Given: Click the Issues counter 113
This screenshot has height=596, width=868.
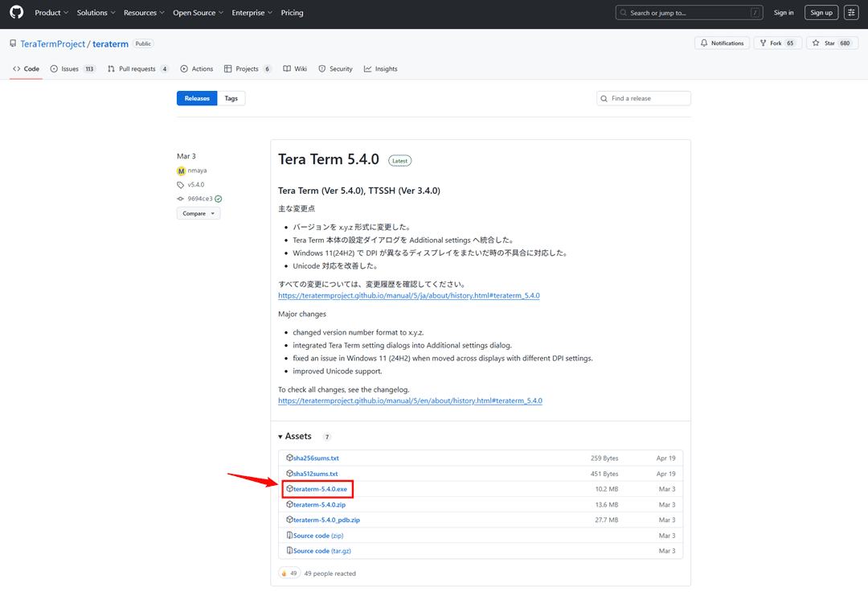Looking at the screenshot, I should (x=89, y=68).
